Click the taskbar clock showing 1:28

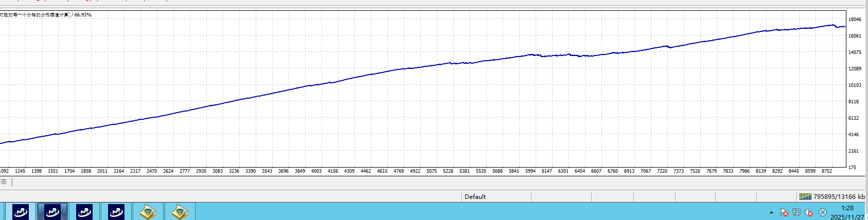[847, 208]
